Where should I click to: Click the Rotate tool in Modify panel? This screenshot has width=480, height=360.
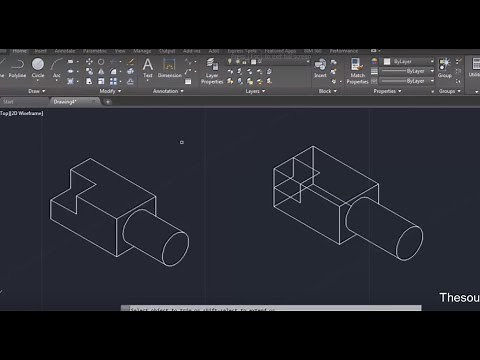coord(101,62)
